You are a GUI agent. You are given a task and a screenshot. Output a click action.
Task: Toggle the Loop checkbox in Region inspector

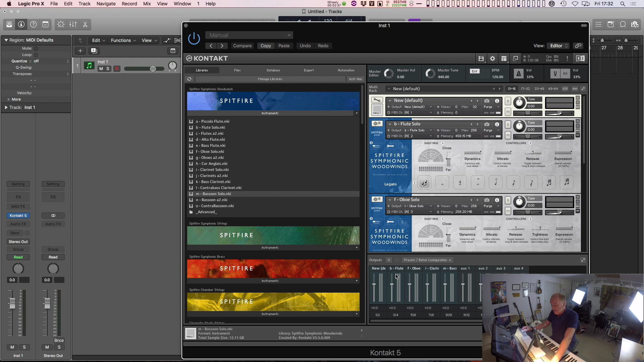pyautogui.click(x=36, y=55)
